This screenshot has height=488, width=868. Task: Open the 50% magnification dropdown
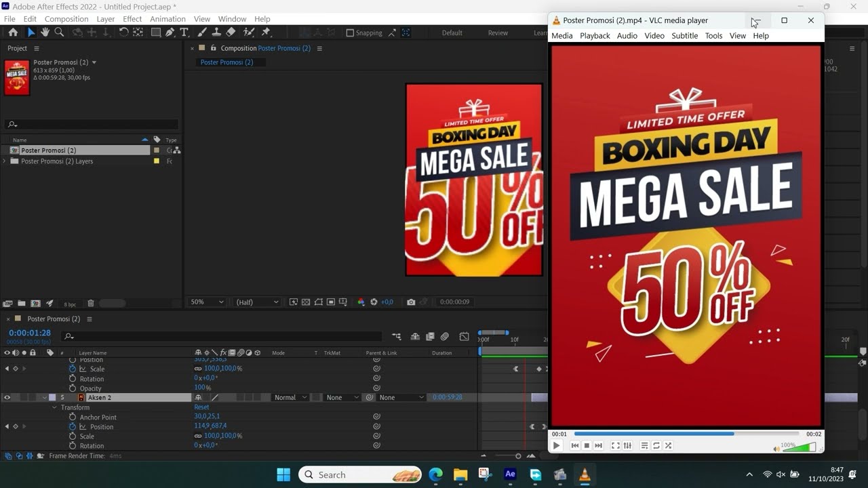[x=207, y=302]
